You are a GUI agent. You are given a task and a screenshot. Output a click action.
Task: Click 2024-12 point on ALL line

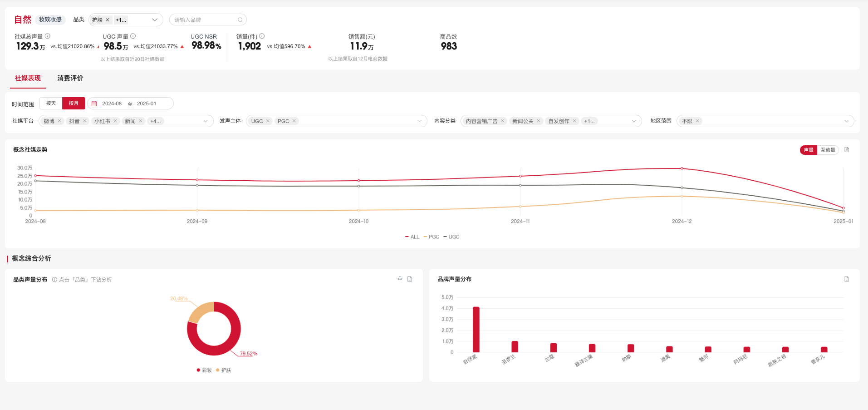click(x=682, y=168)
